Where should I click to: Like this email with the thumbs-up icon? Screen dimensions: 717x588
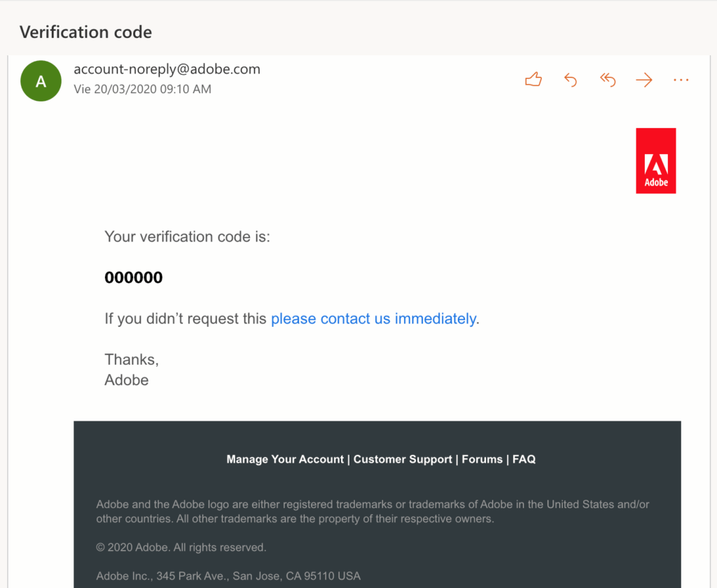pos(534,80)
